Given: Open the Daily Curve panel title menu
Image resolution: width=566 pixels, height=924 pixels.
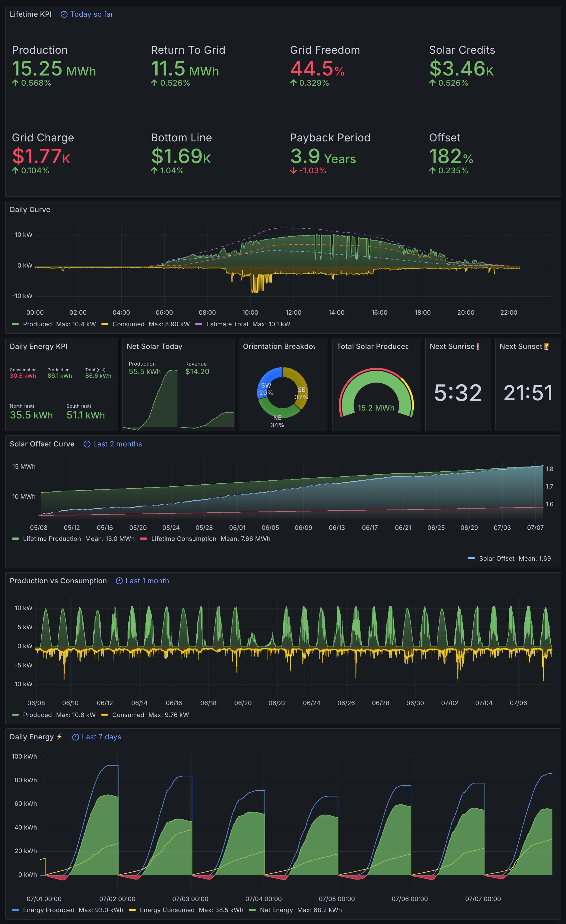Looking at the screenshot, I should (30, 210).
